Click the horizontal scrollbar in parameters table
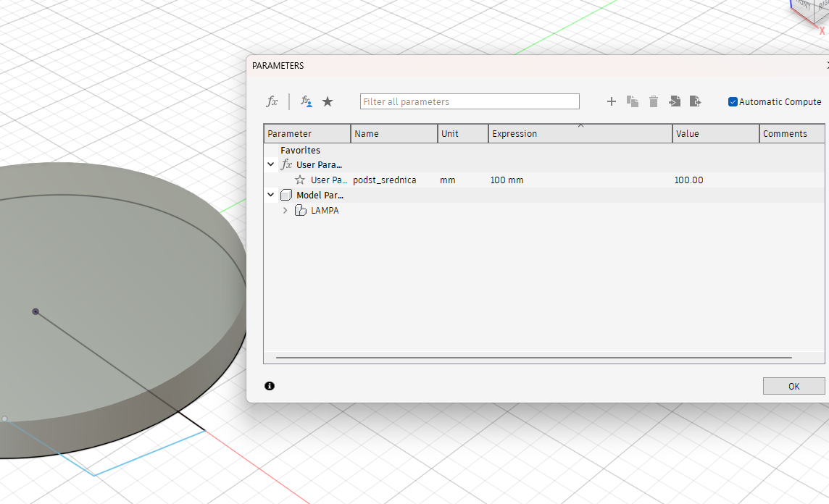This screenshot has width=829, height=504. 534,358
